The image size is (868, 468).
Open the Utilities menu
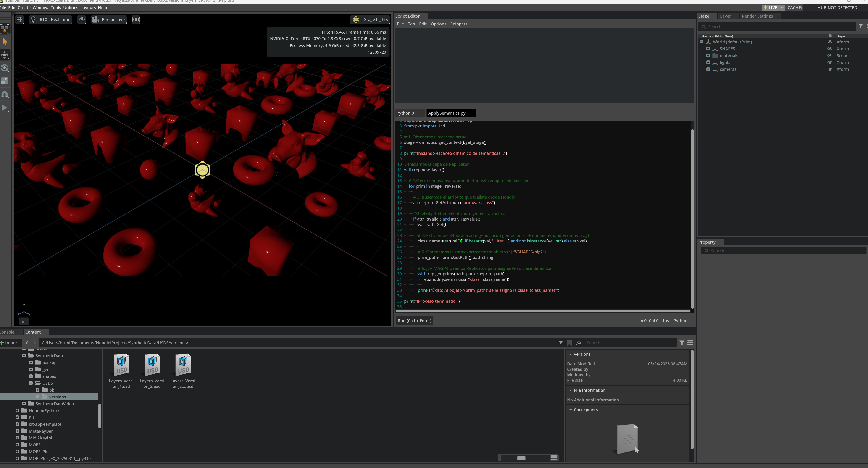click(70, 7)
